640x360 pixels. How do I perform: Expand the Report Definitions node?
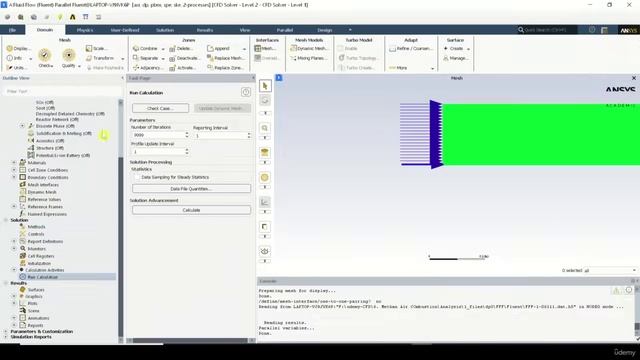click(14, 241)
